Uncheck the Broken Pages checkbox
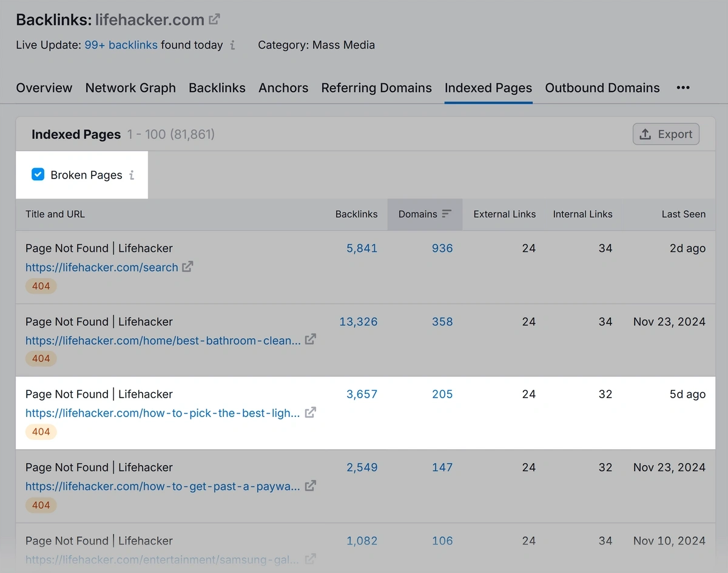 38,175
